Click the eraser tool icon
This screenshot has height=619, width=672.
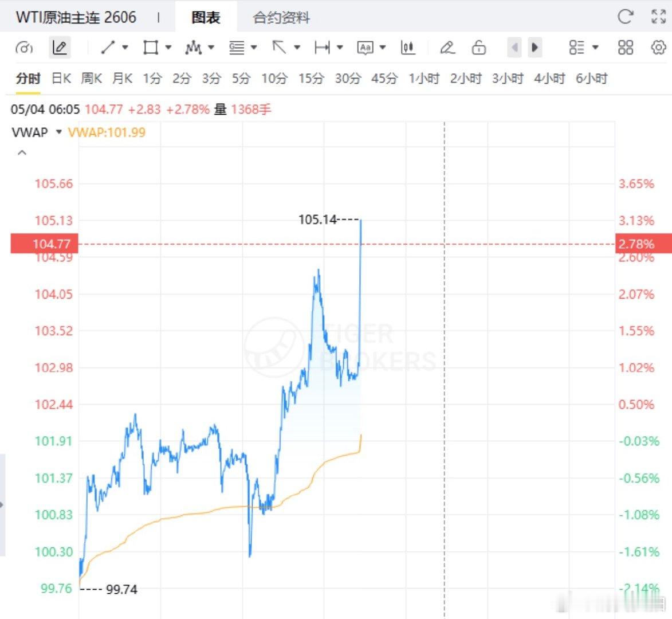click(447, 47)
